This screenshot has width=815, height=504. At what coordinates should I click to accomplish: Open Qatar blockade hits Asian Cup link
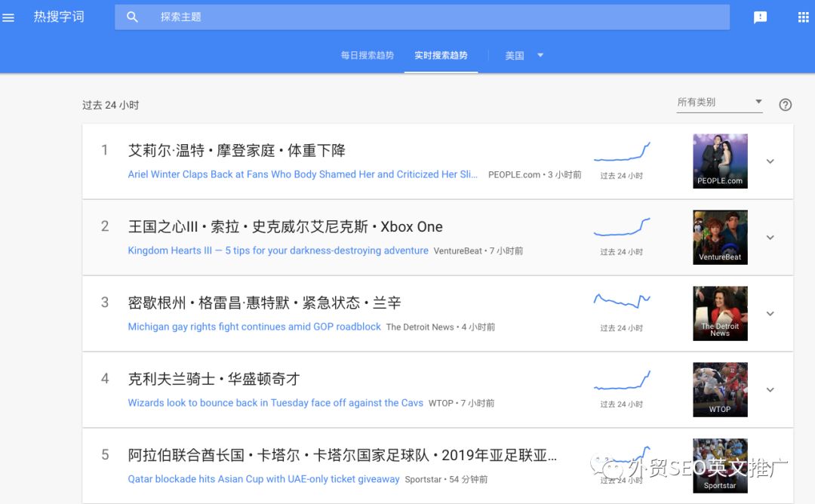tap(263, 479)
